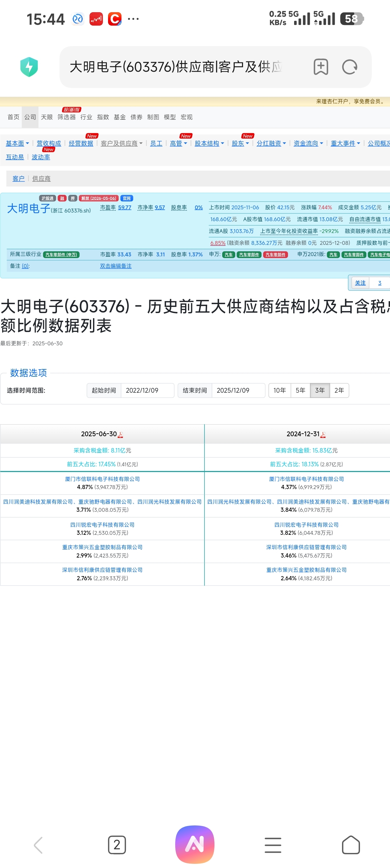This screenshot has height=868, width=390.
Task: Open 员工 link
Action: (156, 143)
